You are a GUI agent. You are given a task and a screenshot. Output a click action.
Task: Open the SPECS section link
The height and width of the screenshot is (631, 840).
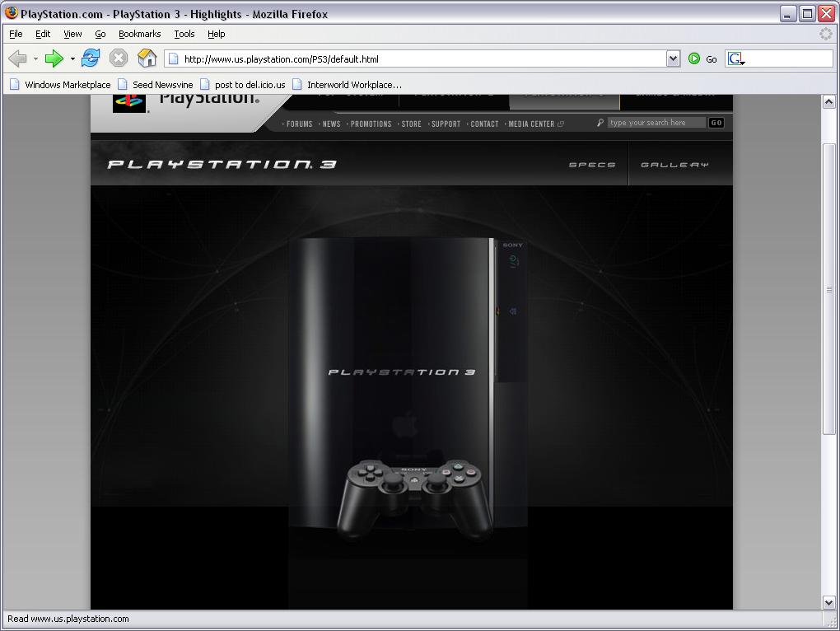point(592,165)
